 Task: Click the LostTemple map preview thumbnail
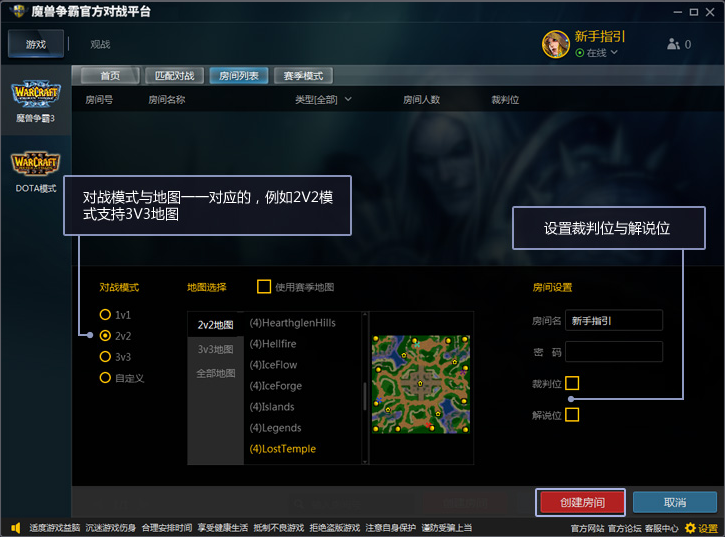[421, 384]
